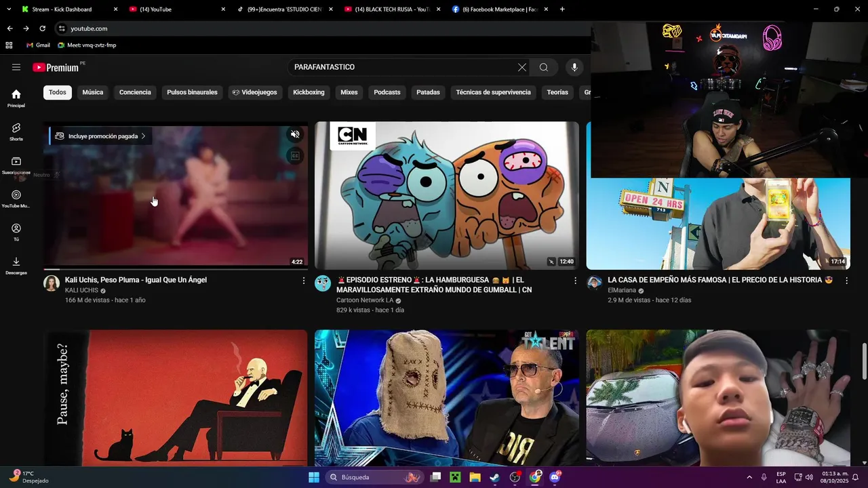Click the magnifier search button
Image resolution: width=868 pixels, height=488 pixels.
pyautogui.click(x=544, y=67)
